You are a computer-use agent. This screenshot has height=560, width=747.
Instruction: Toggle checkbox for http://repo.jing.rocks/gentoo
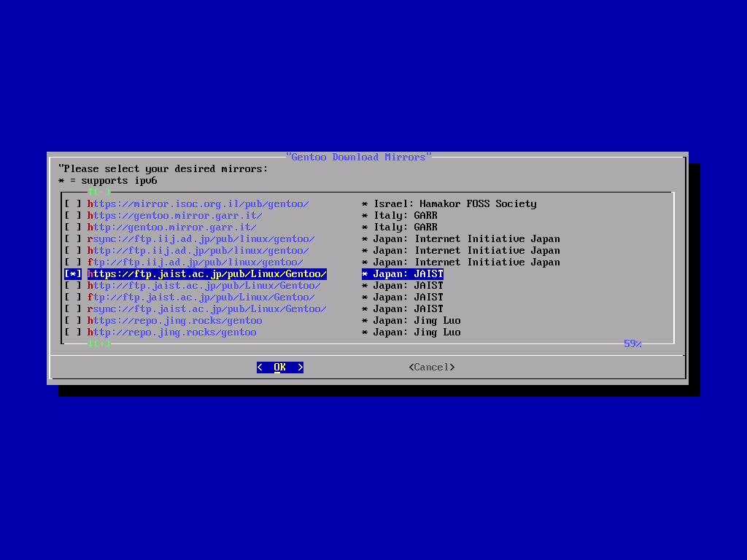(x=73, y=332)
